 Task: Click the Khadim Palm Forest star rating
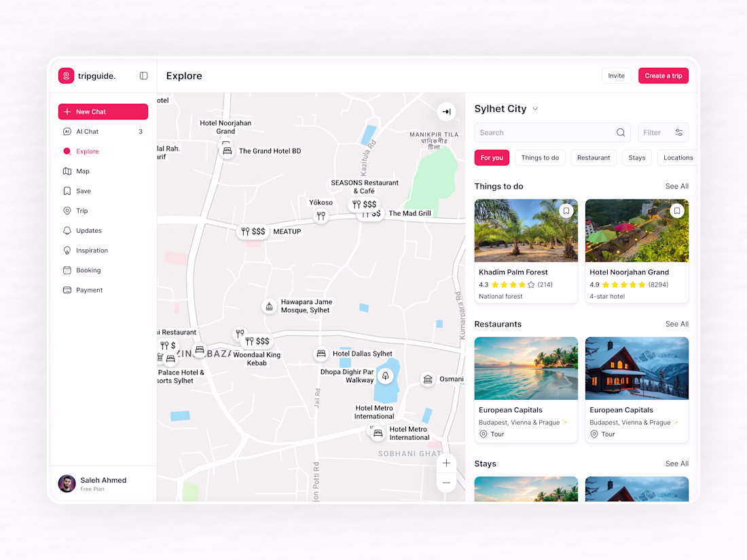click(x=513, y=285)
